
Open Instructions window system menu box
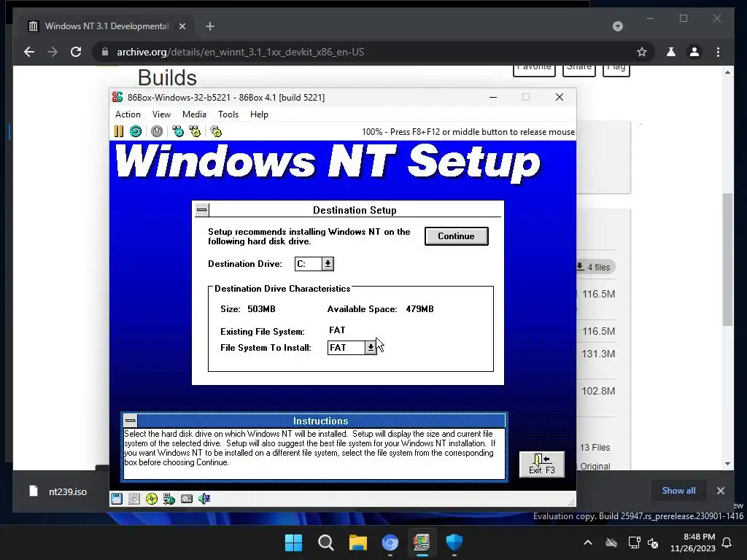pos(130,421)
